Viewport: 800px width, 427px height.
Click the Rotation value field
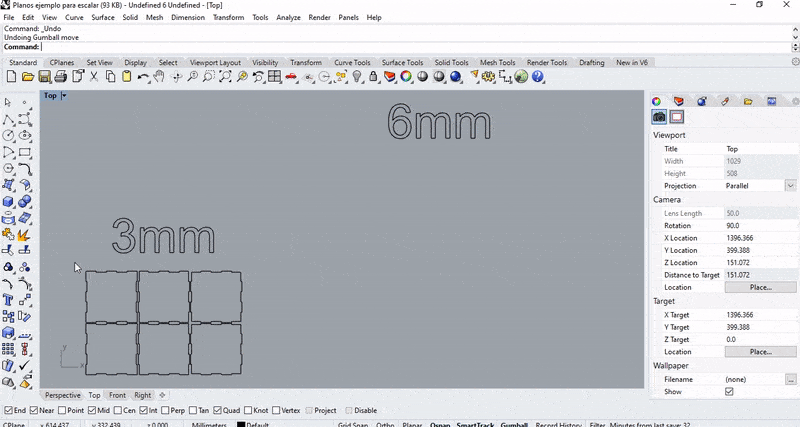760,225
